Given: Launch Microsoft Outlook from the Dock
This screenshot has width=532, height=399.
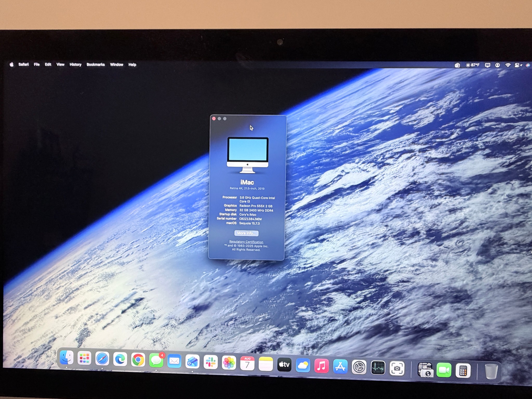Looking at the screenshot, I should [192, 362].
